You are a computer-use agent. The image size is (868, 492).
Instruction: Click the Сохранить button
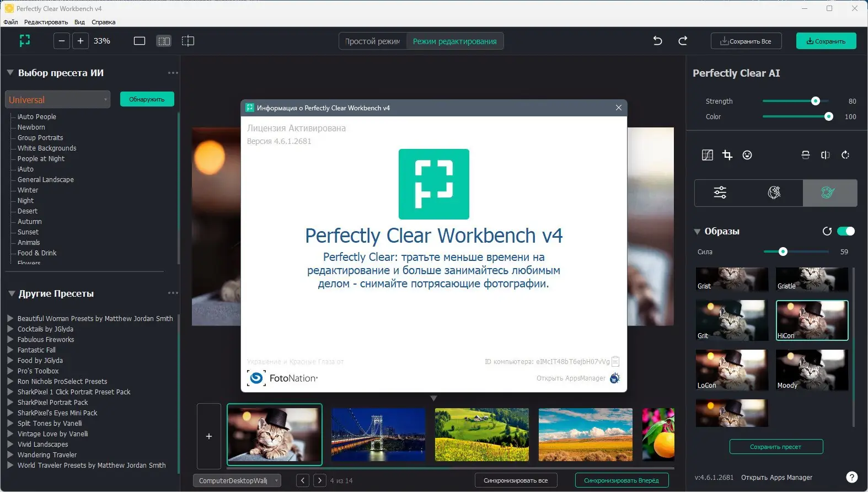[826, 41]
